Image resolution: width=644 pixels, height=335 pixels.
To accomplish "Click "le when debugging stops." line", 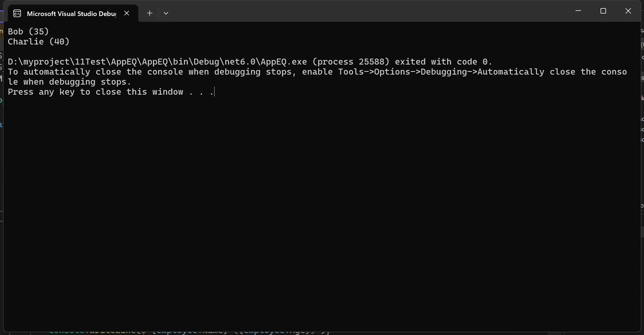I will [69, 82].
